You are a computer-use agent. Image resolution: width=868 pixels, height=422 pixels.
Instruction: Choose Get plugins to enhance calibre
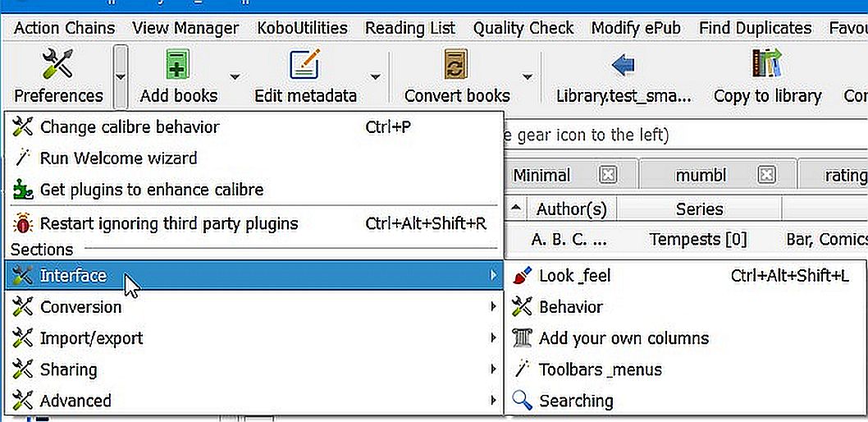coord(254,190)
